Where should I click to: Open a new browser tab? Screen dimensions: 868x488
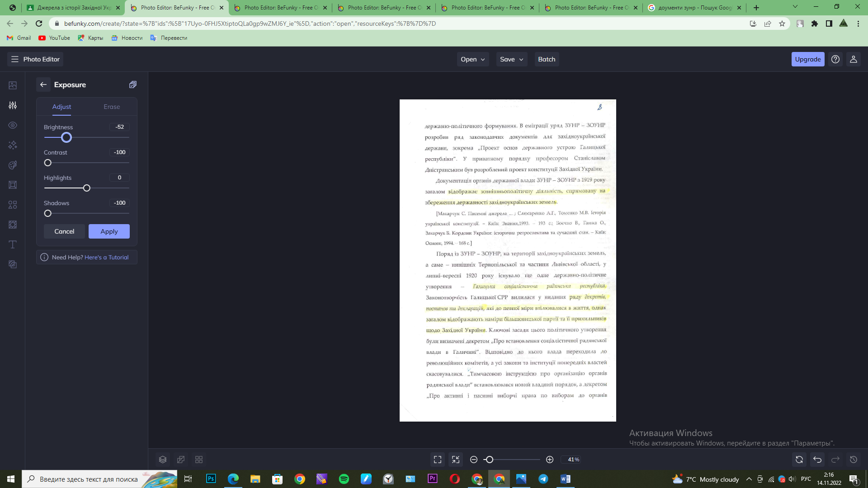[x=756, y=8]
